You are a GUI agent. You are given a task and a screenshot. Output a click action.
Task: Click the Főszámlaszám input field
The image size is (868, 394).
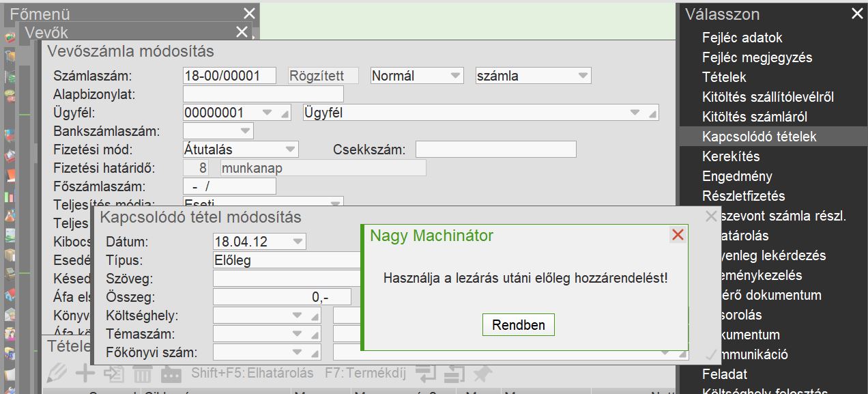tap(229, 186)
